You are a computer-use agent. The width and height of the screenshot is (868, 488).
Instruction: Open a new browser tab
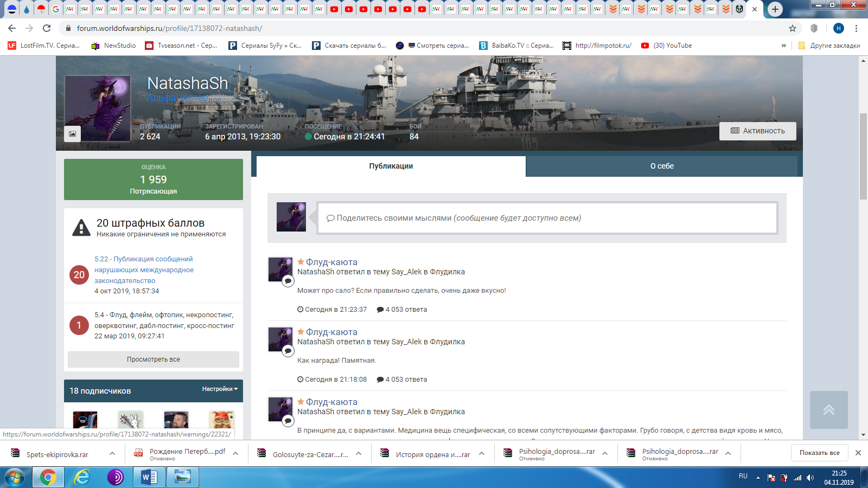[x=775, y=9]
